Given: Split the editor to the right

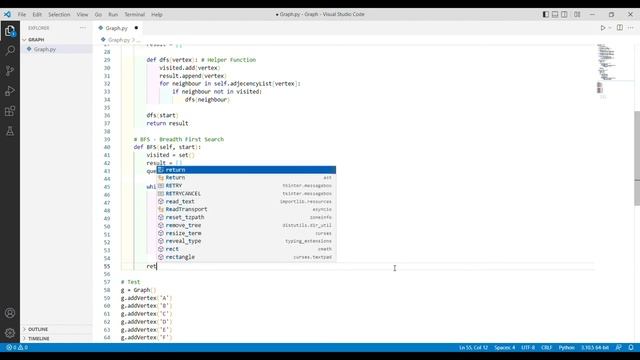Looking at the screenshot, I should pyautogui.click(x=620, y=28).
